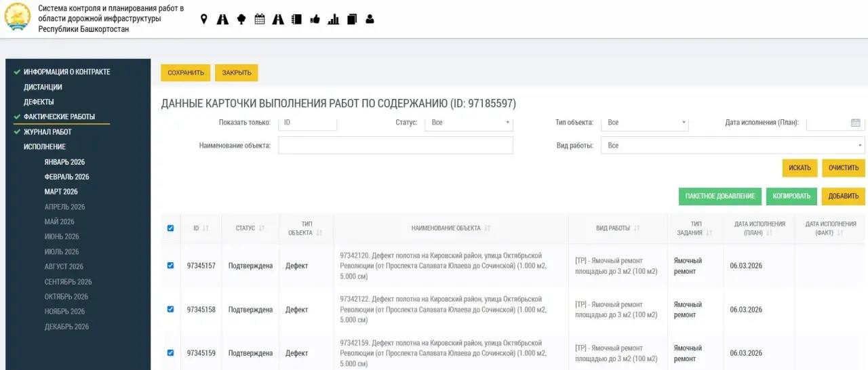
Task: Click the copy documents icon in header
Action: [351, 20]
